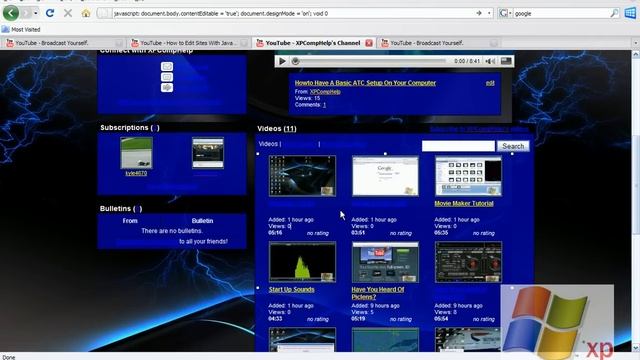
Task: Open the address bar history dropdown
Action: coord(489,13)
